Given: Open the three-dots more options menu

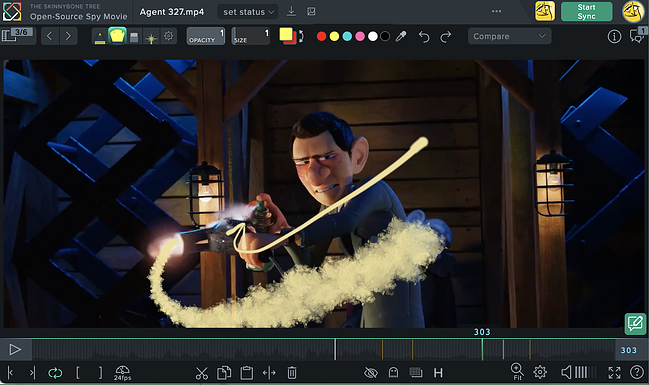Looking at the screenshot, I should click(x=496, y=11).
